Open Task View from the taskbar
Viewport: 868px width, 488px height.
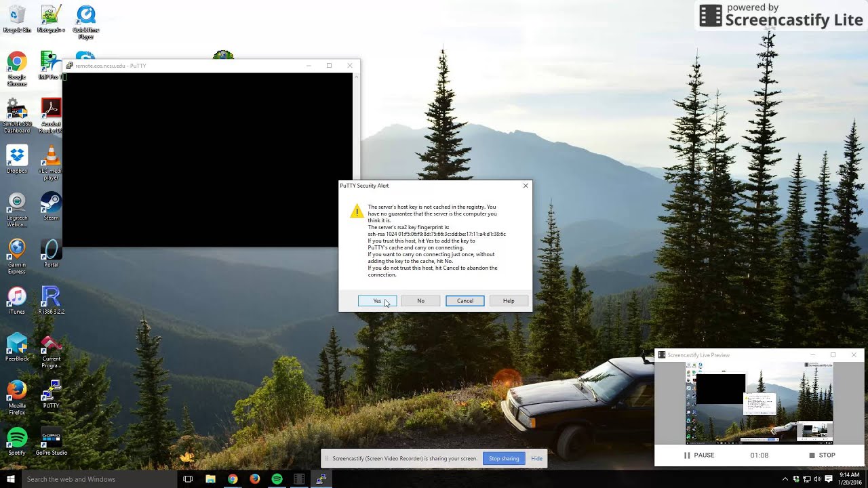188,479
